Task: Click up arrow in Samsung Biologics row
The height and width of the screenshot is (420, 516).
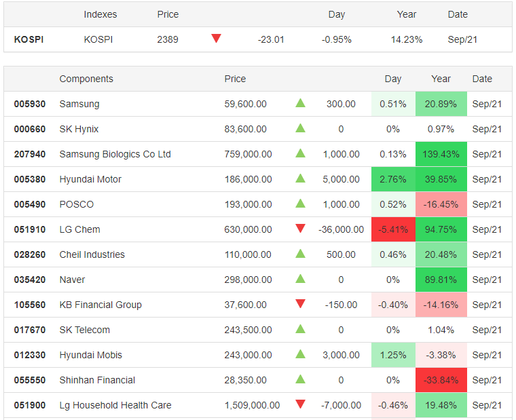Action: click(x=301, y=153)
